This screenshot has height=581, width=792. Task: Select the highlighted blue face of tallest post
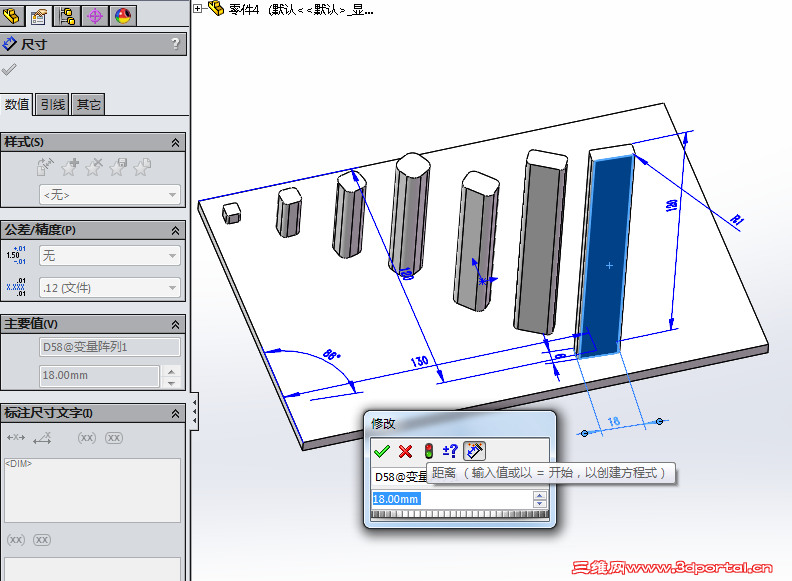[606, 255]
